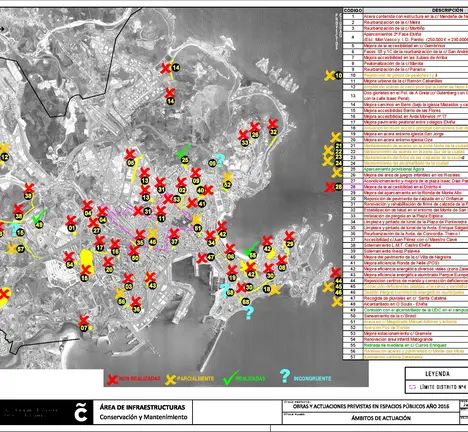Click the 'LEYENDA' heading box
Viewport: 468px width, 432px height.
point(437,374)
